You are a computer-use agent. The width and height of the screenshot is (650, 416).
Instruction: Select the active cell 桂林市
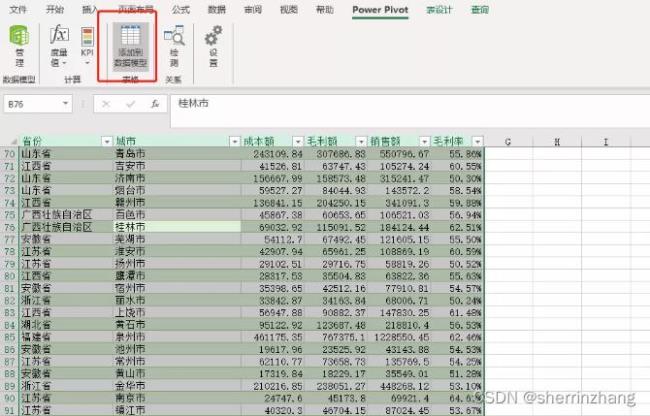coord(177,227)
